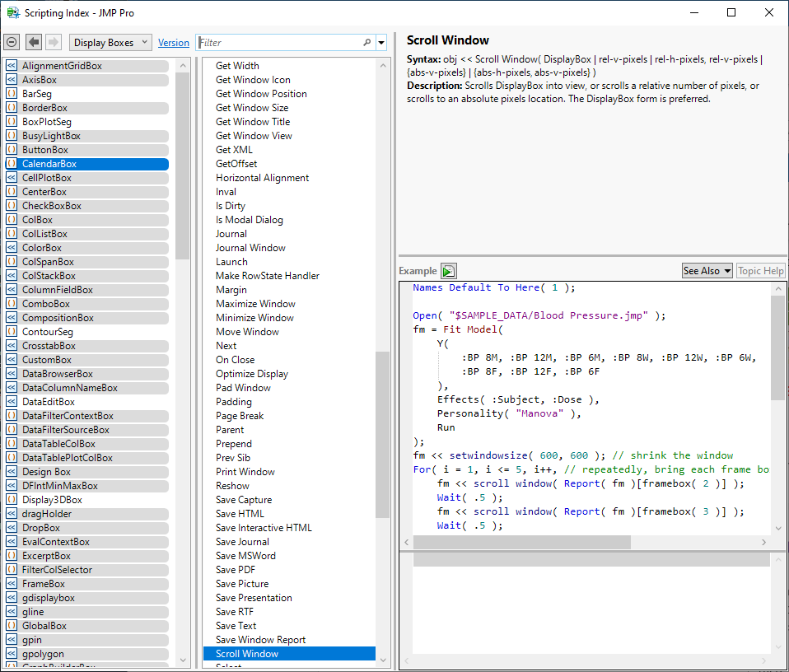Viewport: 789px width, 672px height.
Task: Click the message icon beside AlignmentGridBox
Action: 12,66
